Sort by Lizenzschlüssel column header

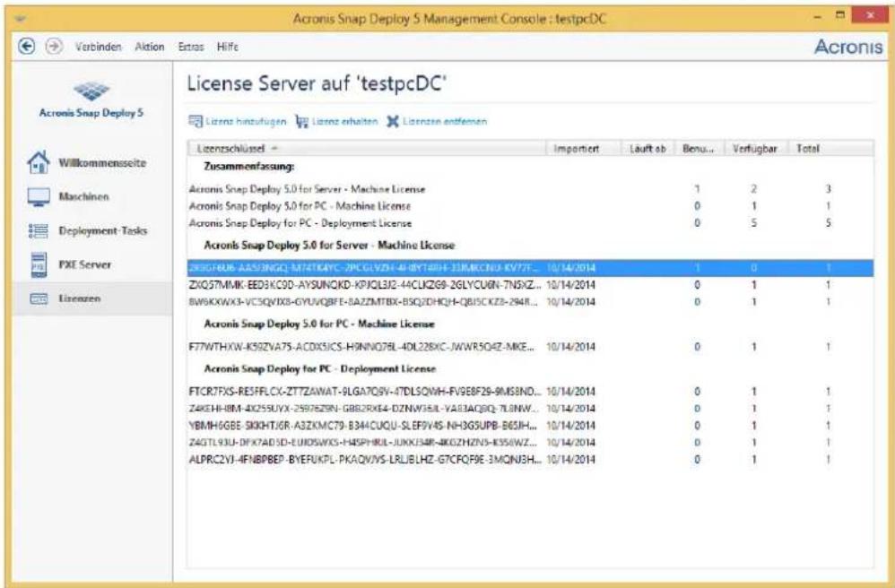[x=367, y=148]
